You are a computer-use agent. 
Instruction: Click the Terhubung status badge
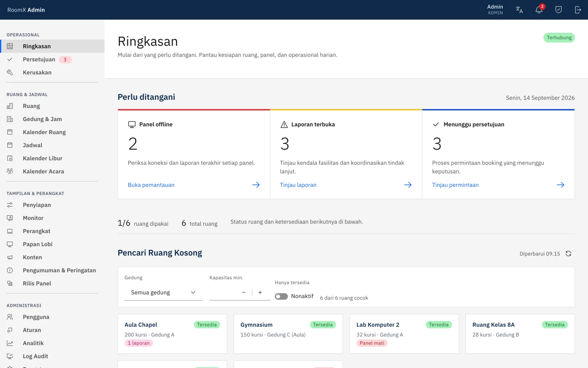tap(559, 38)
